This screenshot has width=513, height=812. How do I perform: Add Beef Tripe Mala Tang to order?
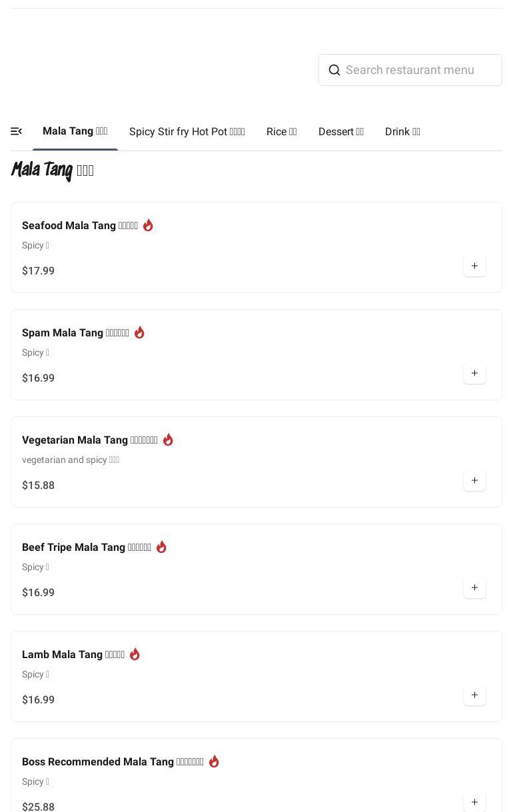point(474,588)
